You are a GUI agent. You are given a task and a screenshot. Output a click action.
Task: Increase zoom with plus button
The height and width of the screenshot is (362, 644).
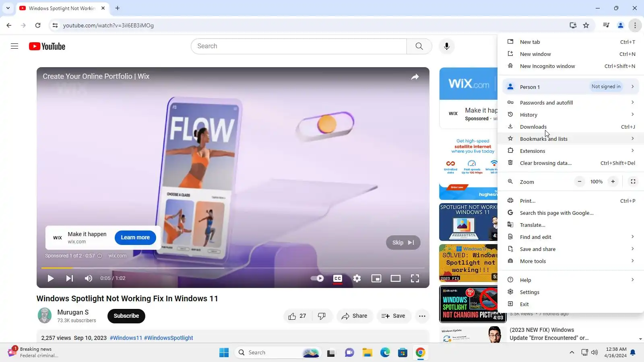613,182
